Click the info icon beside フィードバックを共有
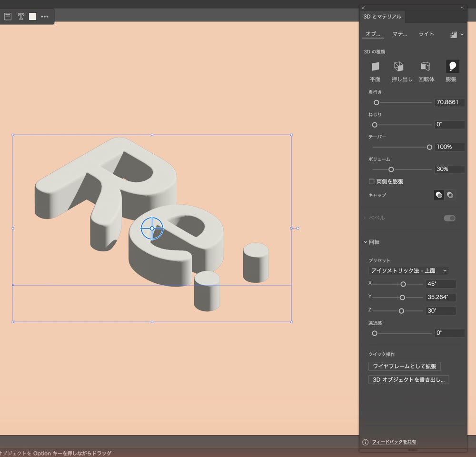 tap(366, 442)
